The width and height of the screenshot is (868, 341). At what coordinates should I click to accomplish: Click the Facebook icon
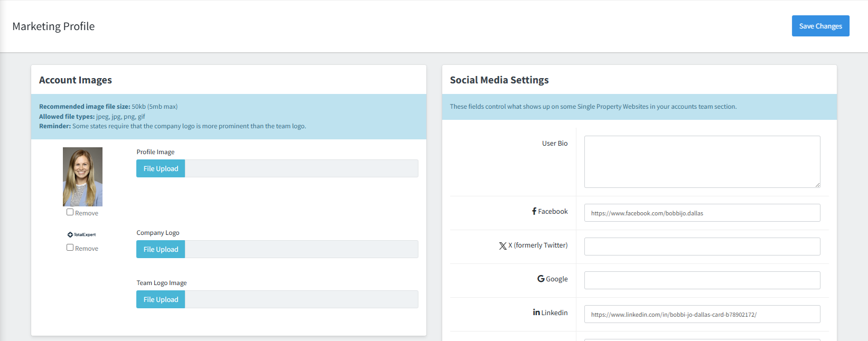coord(534,211)
